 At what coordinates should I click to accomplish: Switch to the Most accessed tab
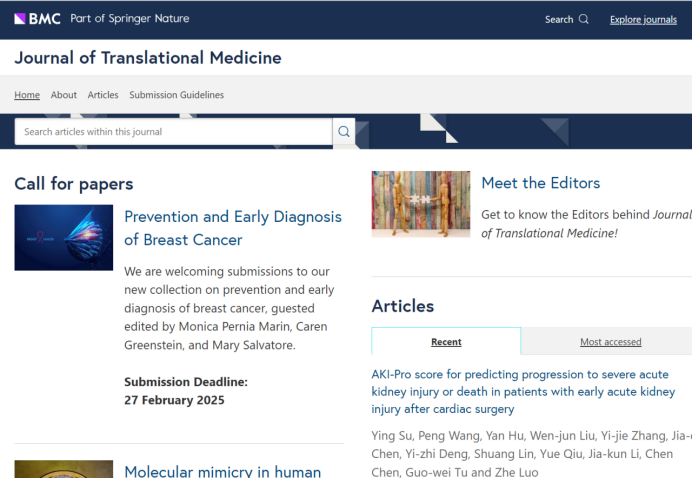point(610,342)
